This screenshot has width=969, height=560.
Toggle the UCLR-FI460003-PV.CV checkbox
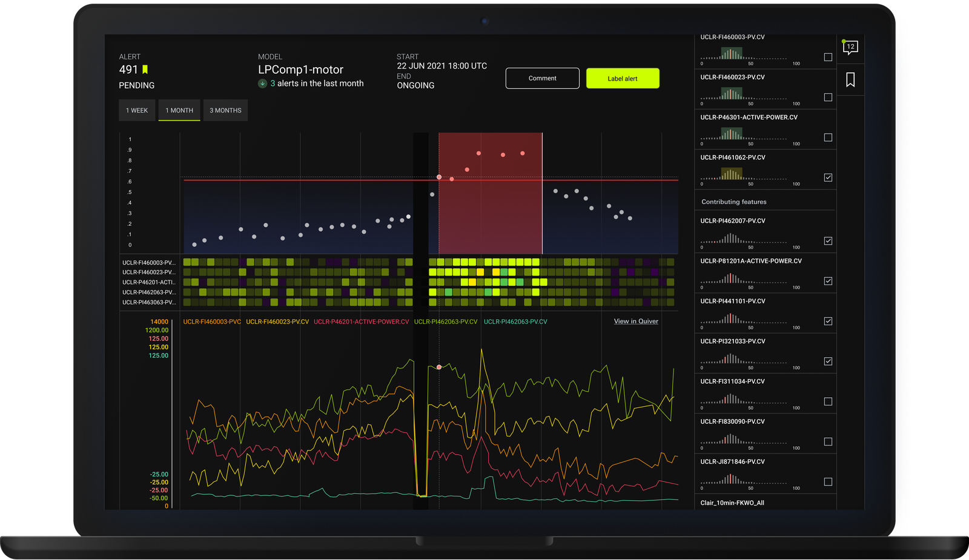click(x=828, y=57)
